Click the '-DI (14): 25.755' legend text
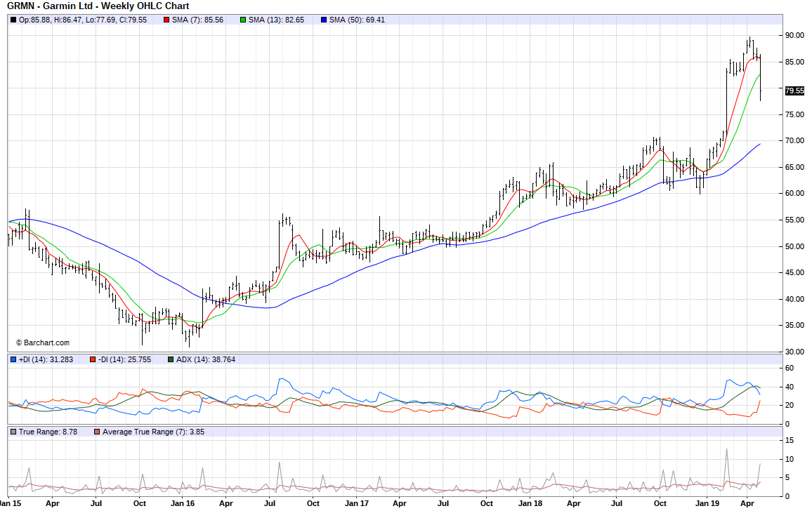This screenshot has height=525, width=812. (x=124, y=359)
